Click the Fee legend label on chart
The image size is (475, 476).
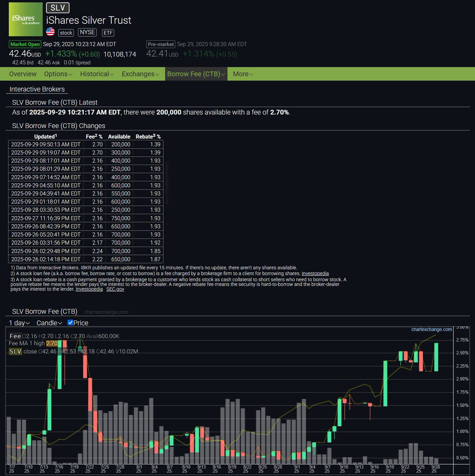click(x=15, y=336)
